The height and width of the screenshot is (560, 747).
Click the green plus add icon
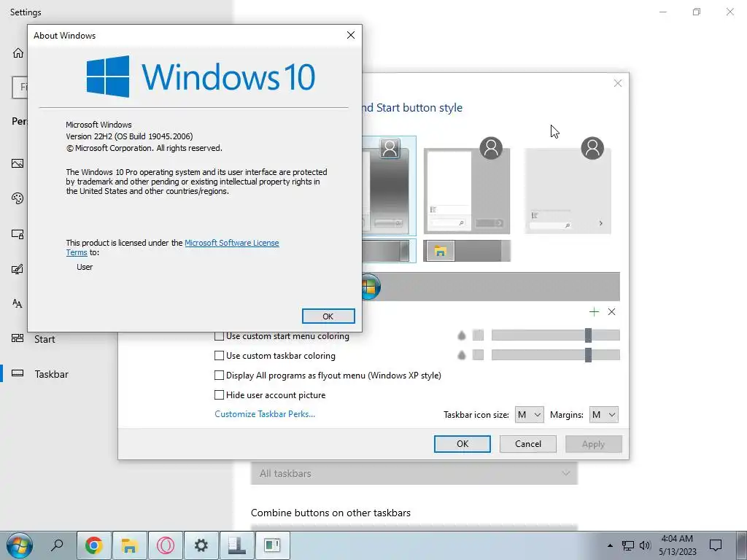pyautogui.click(x=594, y=312)
